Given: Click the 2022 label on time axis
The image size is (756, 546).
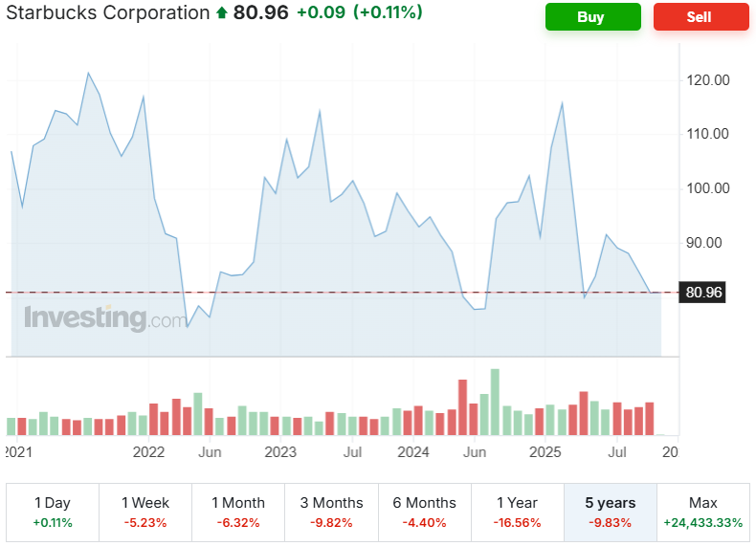Looking at the screenshot, I should click(149, 451).
